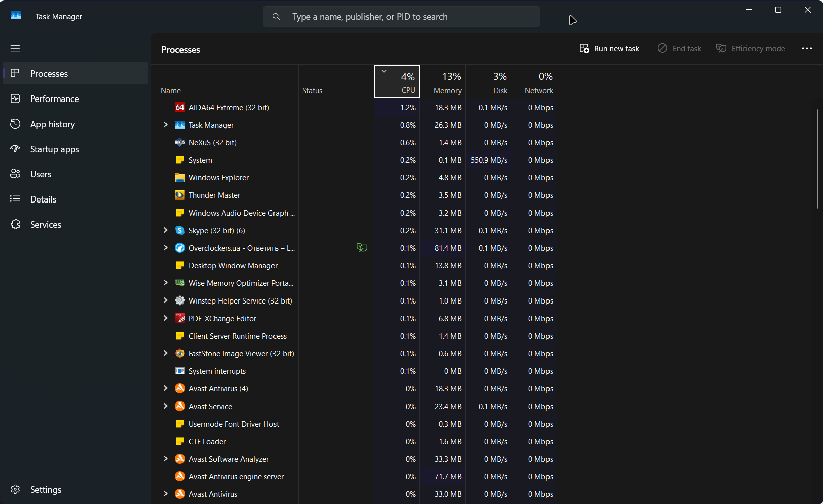This screenshot has height=504, width=823.
Task: Click the Avast Service icon
Action: [179, 406]
